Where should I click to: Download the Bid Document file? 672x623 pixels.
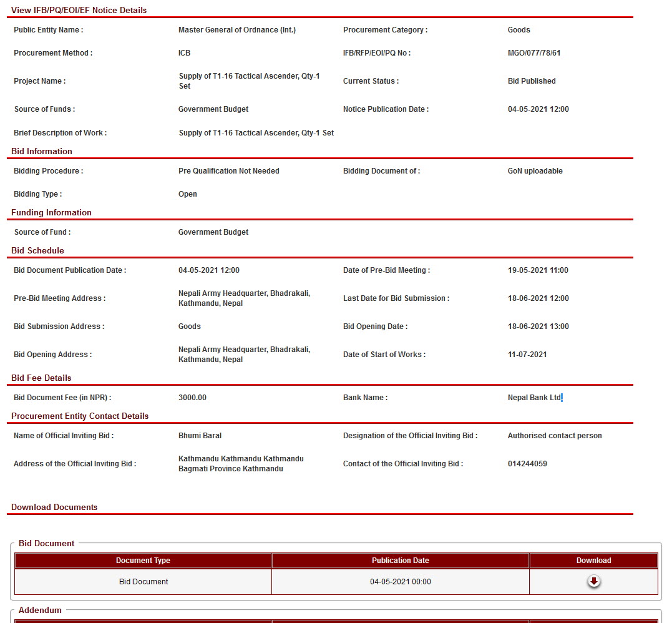tap(593, 582)
